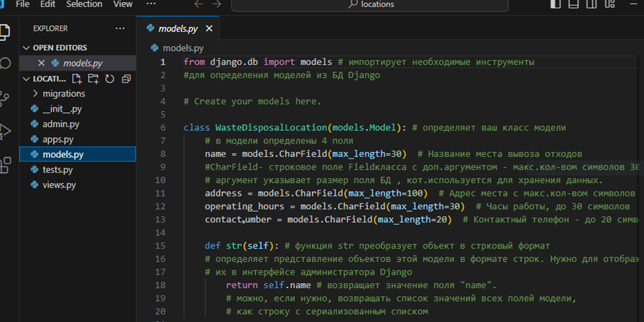Open the File menu

pyautogui.click(x=22, y=4)
